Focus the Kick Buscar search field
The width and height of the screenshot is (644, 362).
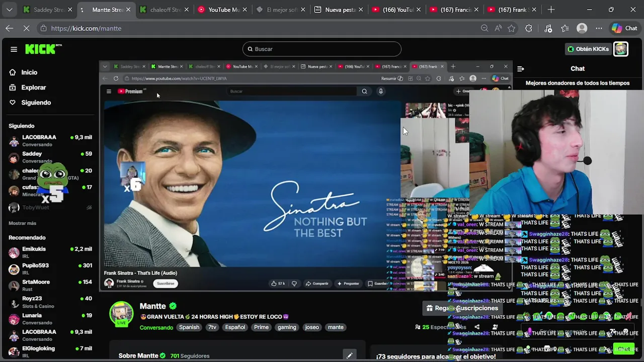[x=322, y=49]
